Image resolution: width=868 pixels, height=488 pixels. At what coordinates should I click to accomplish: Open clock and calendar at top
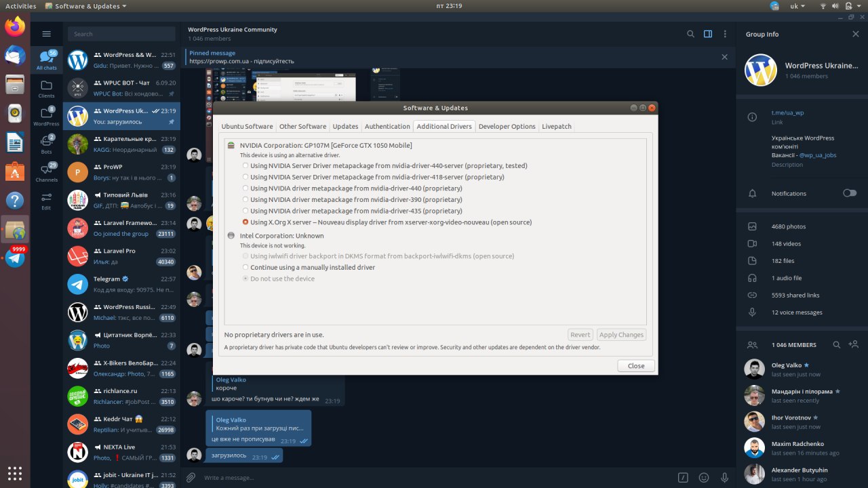[449, 6]
